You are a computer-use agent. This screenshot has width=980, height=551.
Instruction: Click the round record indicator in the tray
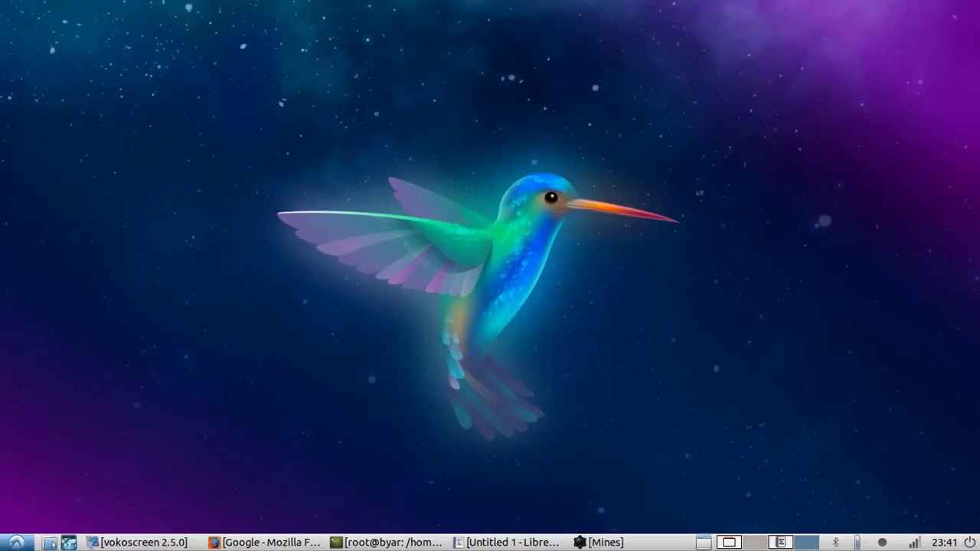[882, 543]
